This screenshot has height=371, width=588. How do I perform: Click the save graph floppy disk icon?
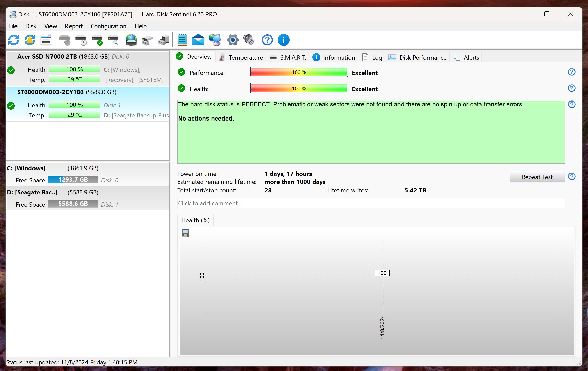(185, 233)
